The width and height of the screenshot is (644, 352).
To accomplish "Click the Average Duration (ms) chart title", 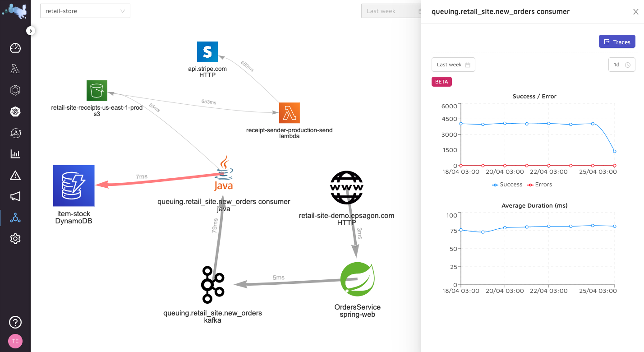I will 534,205.
